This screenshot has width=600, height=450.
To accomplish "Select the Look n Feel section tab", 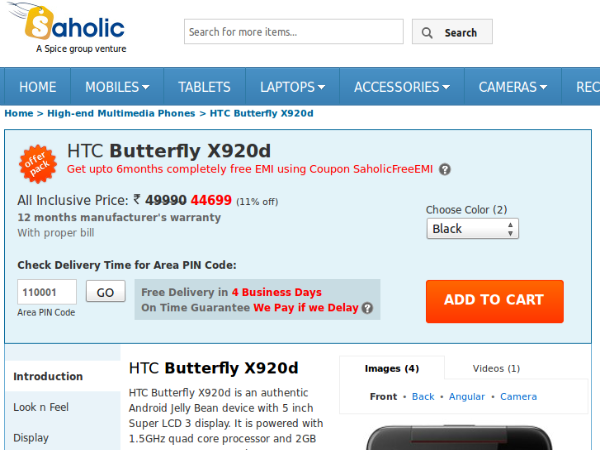I will pos(42,407).
